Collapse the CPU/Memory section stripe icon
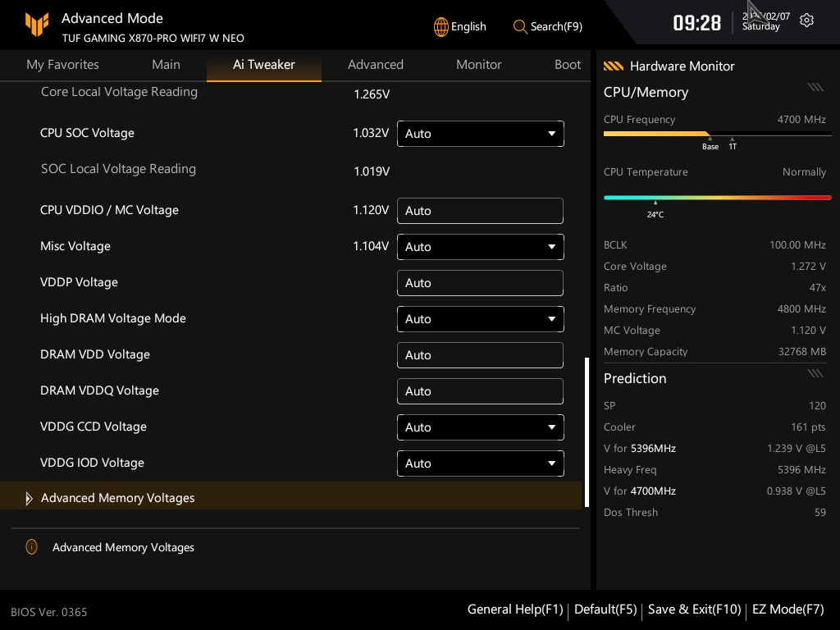Image resolution: width=840 pixels, height=630 pixels. tap(815, 87)
